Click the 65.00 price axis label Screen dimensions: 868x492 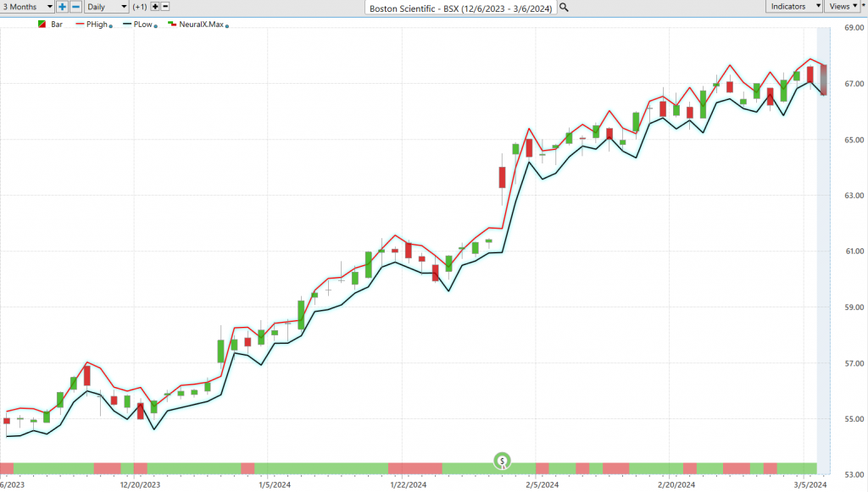[x=854, y=140]
